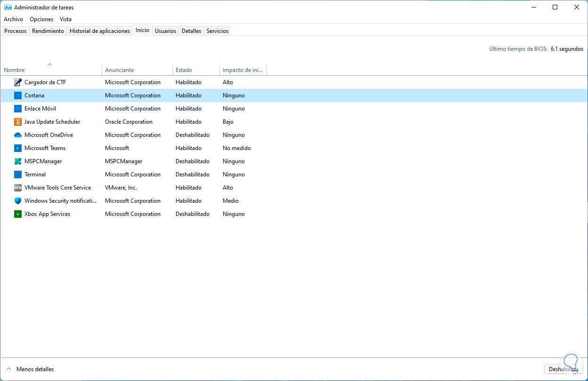Viewport: 588px width, 381px height.
Task: Open the Vista menu
Action: 66,19
